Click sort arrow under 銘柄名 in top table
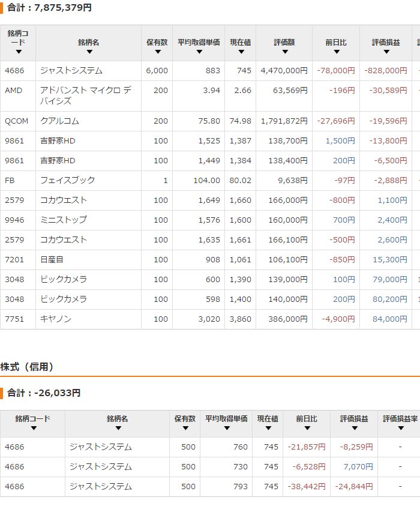The image size is (420, 509). coord(89,52)
